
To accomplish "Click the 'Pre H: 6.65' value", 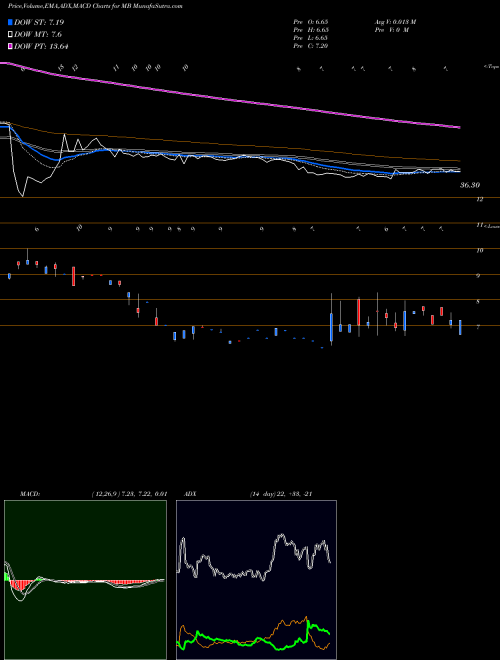I will coord(311,30).
